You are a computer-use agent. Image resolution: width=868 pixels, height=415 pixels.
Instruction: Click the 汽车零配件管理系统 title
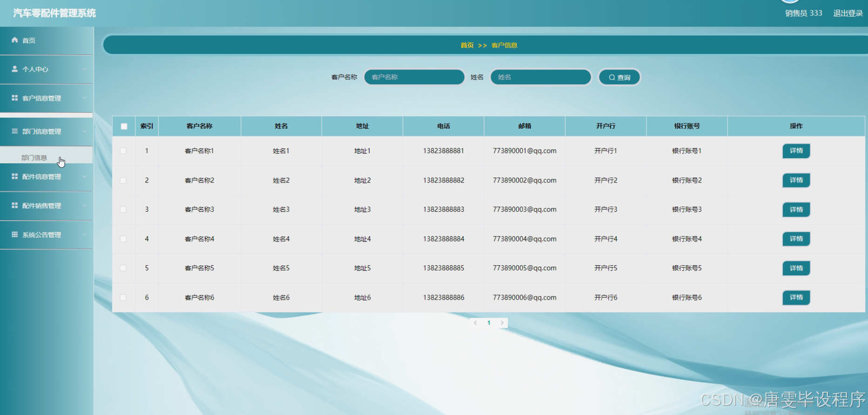54,13
